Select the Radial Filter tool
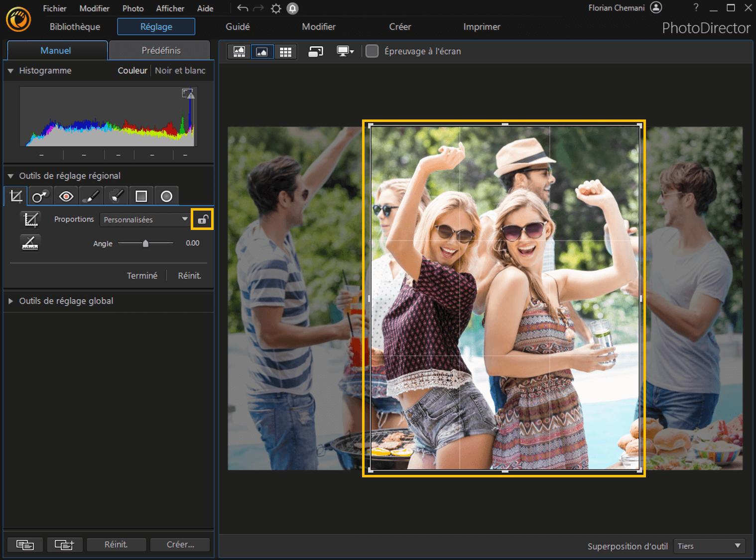 (166, 196)
